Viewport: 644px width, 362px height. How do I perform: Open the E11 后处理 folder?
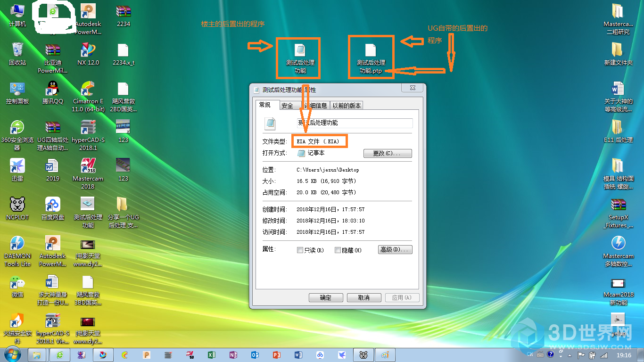[x=618, y=132]
